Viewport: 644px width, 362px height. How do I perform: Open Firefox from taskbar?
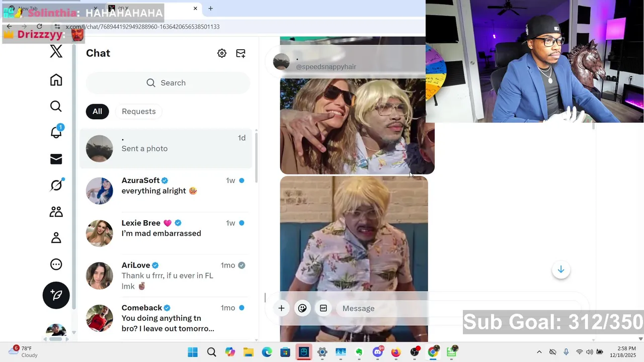[x=396, y=352]
